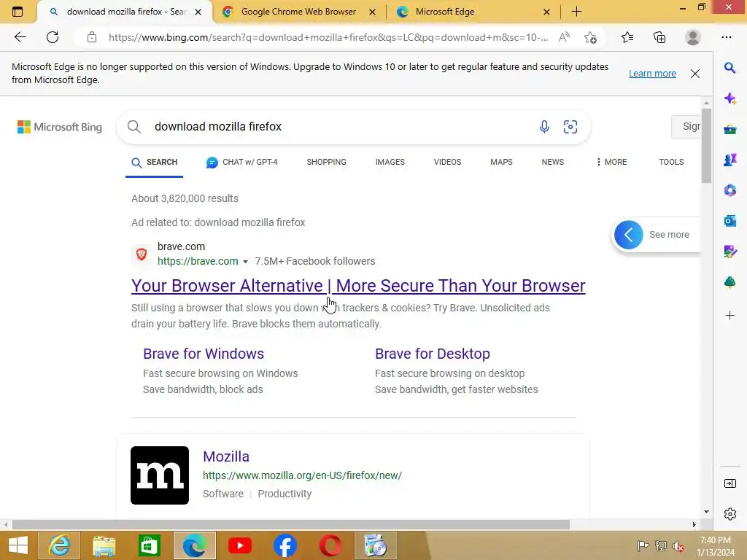Click Learn more link in notification
Image resolution: width=747 pixels, height=560 pixels.
652,74
